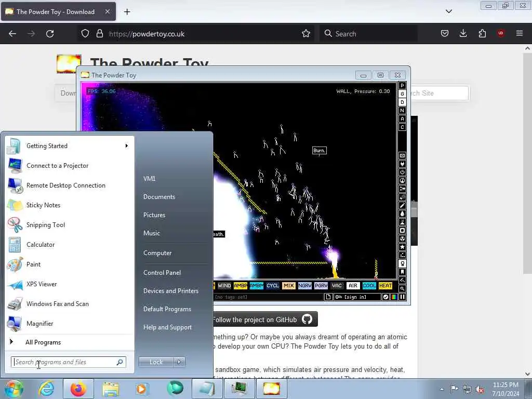
Task: Select The Powder Toy - Download tab
Action: pos(58,12)
